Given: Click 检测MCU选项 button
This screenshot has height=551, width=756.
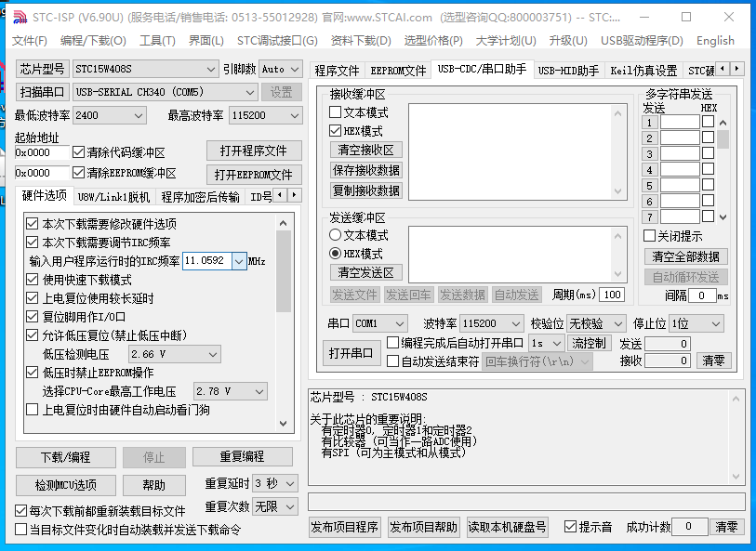Looking at the screenshot, I should coord(66,485).
